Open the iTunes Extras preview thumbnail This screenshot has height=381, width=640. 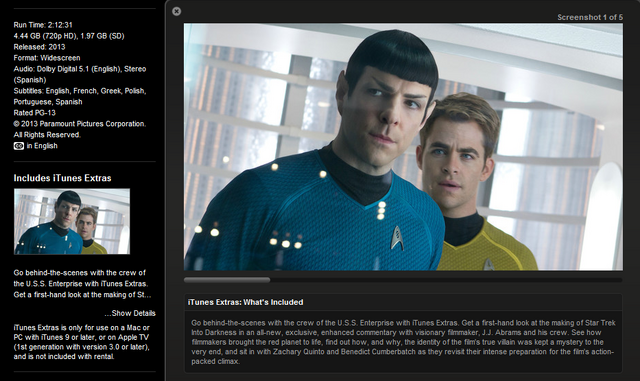[x=72, y=221]
